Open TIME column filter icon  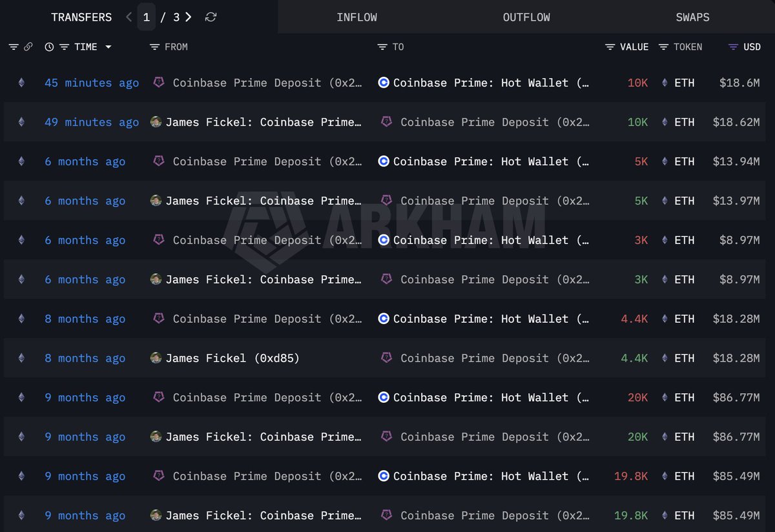[64, 46]
